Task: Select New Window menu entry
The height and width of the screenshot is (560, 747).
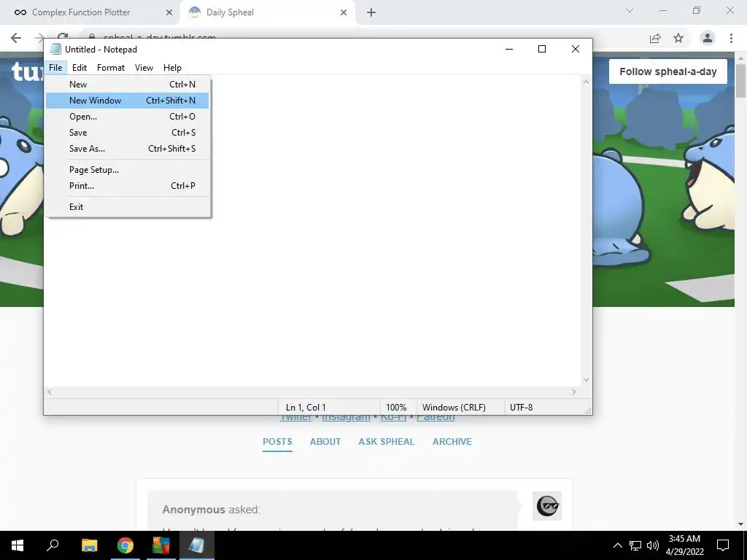Action: click(127, 101)
